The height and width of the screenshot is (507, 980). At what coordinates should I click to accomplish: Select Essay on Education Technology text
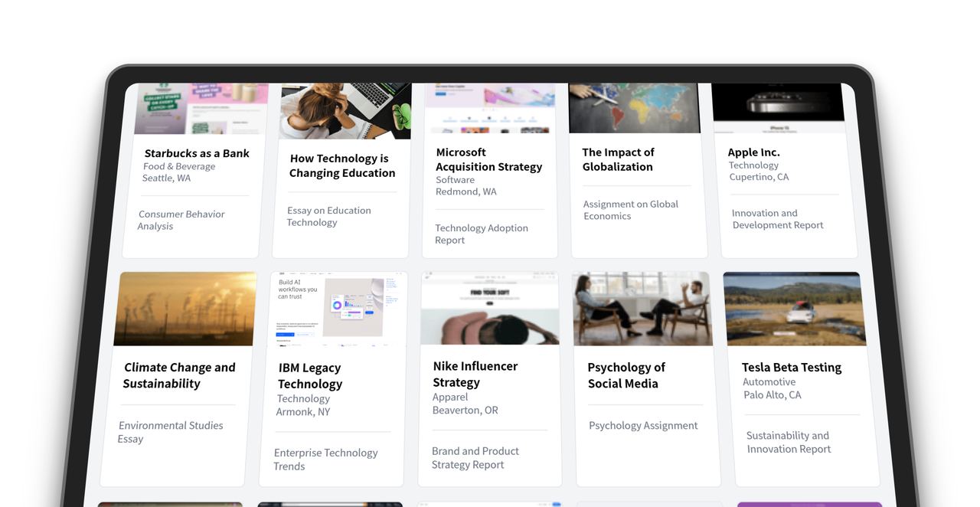tap(328, 216)
